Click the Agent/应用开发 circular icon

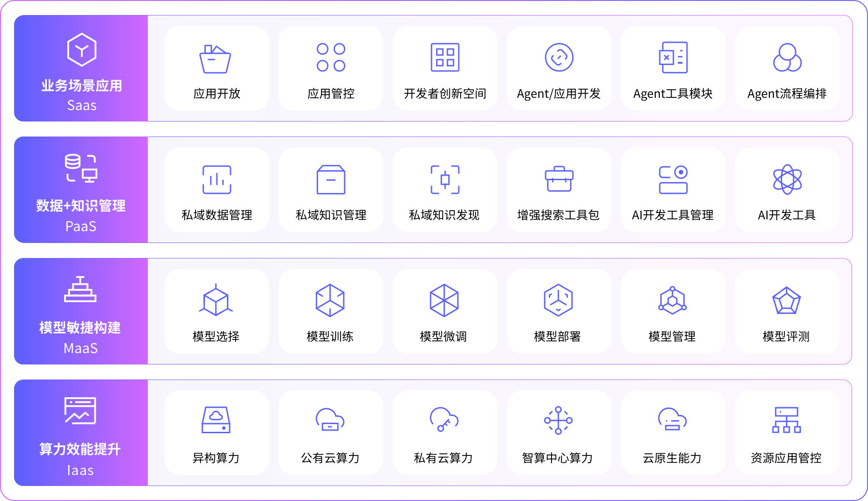click(559, 57)
